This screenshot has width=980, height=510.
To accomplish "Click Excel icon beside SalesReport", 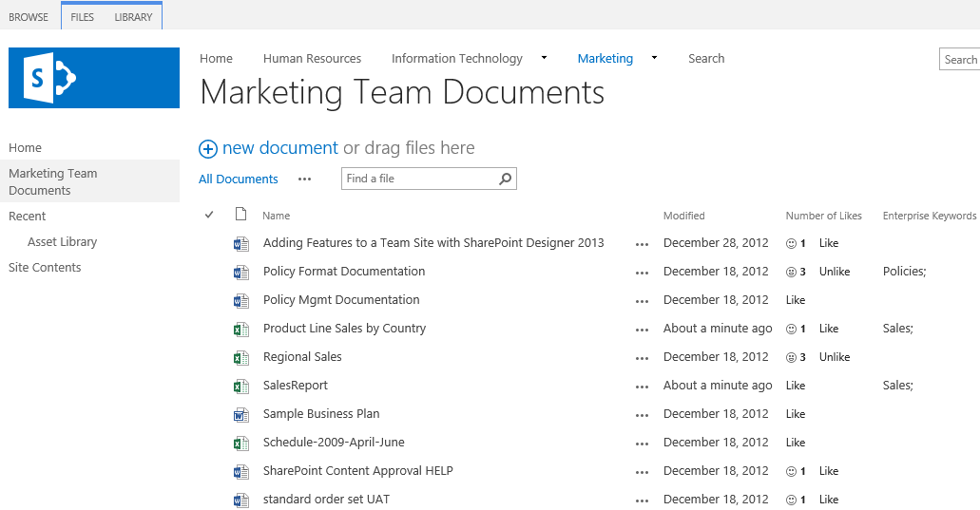I will (x=240, y=386).
